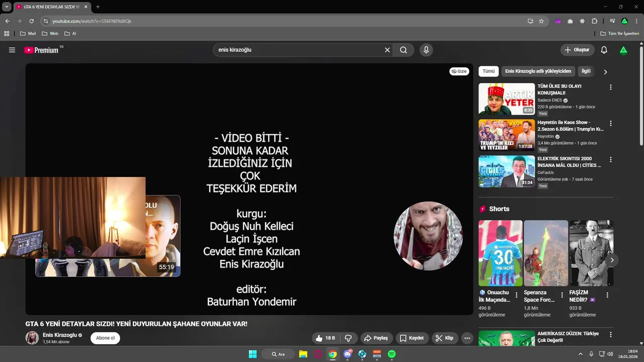The image size is (644, 362).
Task: Open Chrome tab search dropdown
Action: tap(7, 7)
